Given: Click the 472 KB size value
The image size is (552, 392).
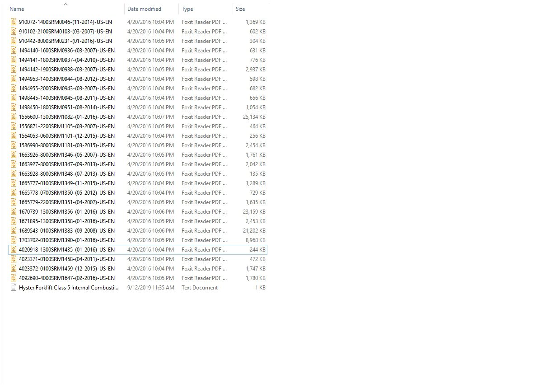Looking at the screenshot, I should [x=257, y=259].
